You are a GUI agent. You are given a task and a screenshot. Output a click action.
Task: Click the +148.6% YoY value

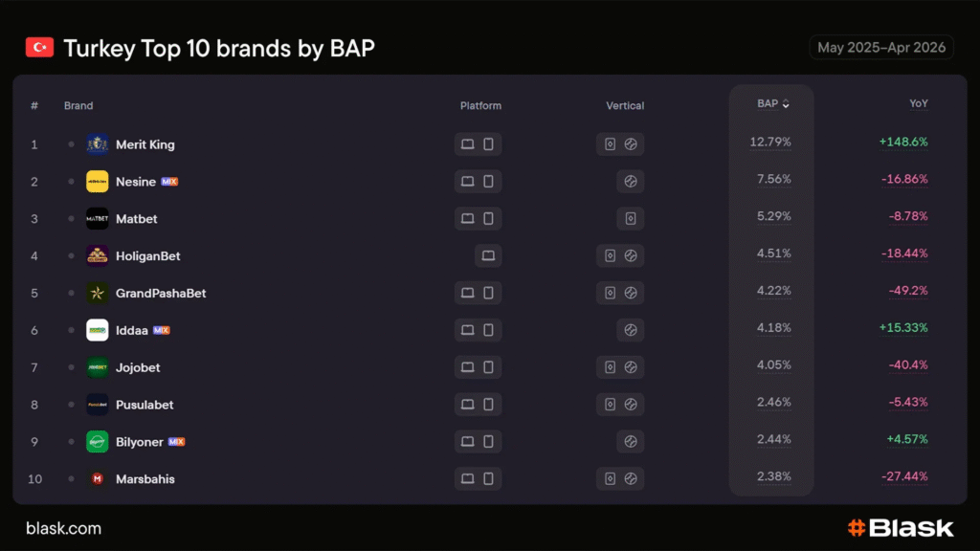[x=903, y=142]
